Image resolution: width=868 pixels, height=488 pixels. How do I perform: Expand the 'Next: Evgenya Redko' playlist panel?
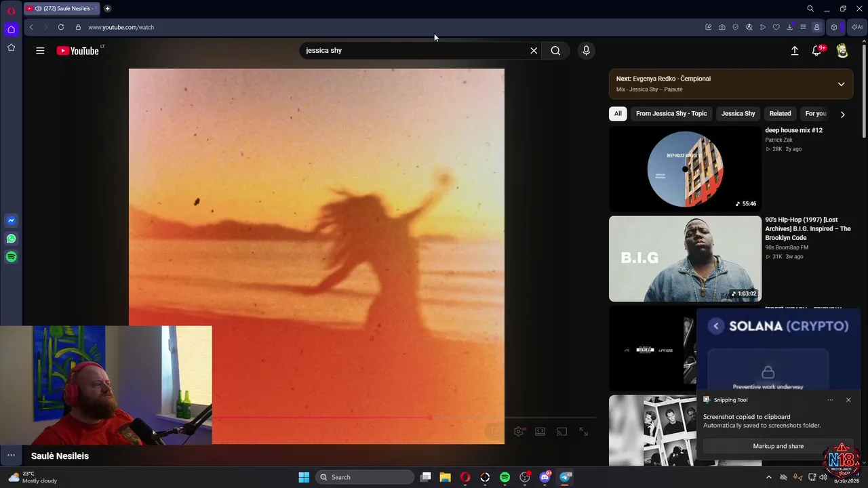point(841,84)
